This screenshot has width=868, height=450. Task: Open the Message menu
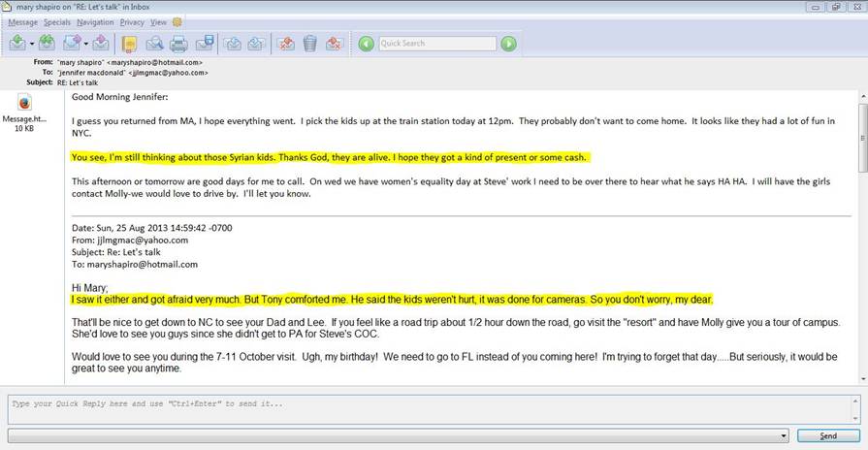click(22, 21)
